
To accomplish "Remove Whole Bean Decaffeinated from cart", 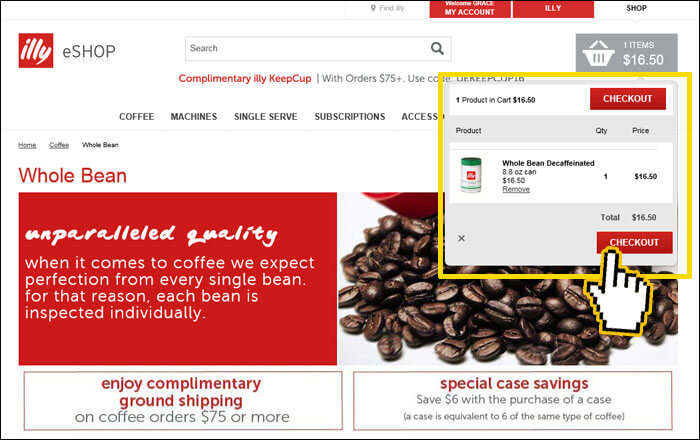I will coord(516,189).
